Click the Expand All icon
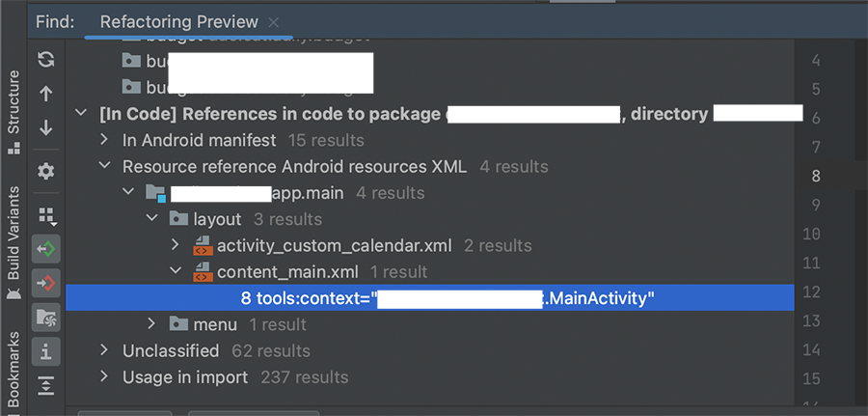Viewport: 868px width, 416px height. click(45, 385)
